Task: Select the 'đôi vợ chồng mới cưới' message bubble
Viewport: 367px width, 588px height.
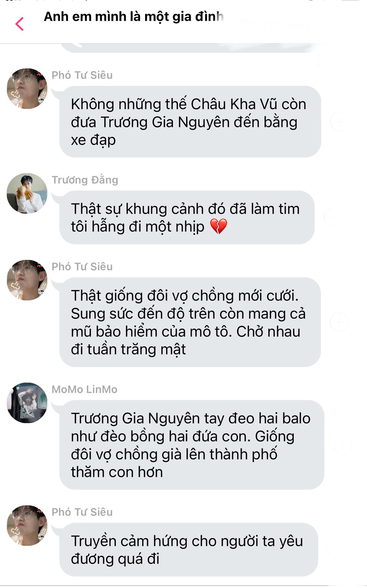Action: click(x=190, y=322)
